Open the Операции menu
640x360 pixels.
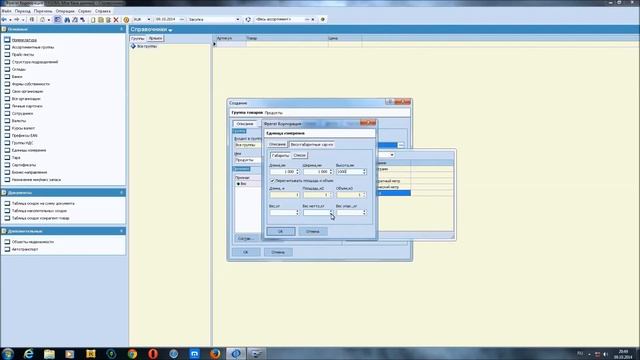[65, 11]
